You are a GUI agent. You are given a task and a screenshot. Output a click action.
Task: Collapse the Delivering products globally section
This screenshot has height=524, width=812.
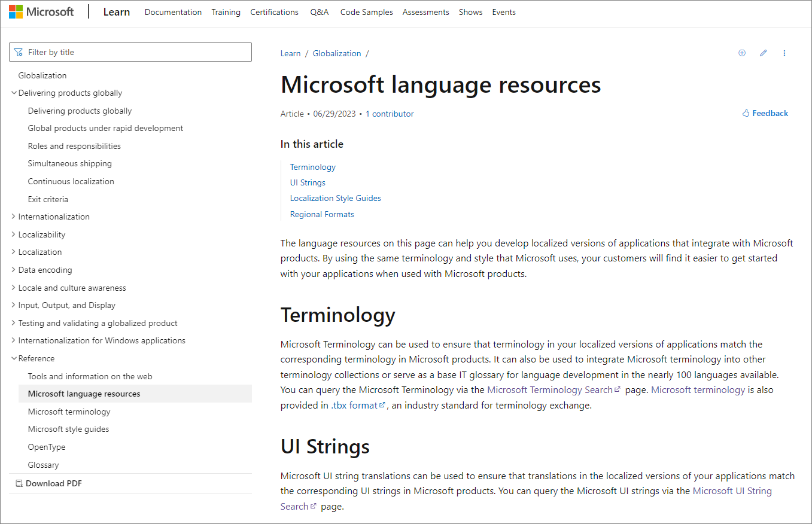click(x=14, y=93)
